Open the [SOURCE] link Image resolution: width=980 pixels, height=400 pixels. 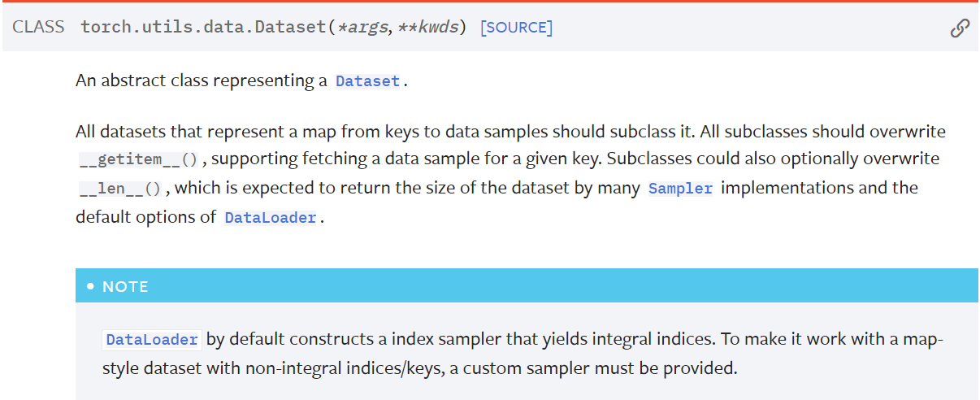tap(516, 28)
